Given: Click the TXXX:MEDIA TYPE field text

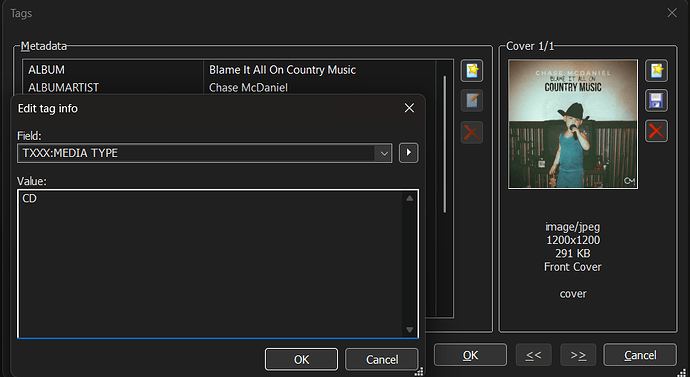Looking at the screenshot, I should 70,153.
